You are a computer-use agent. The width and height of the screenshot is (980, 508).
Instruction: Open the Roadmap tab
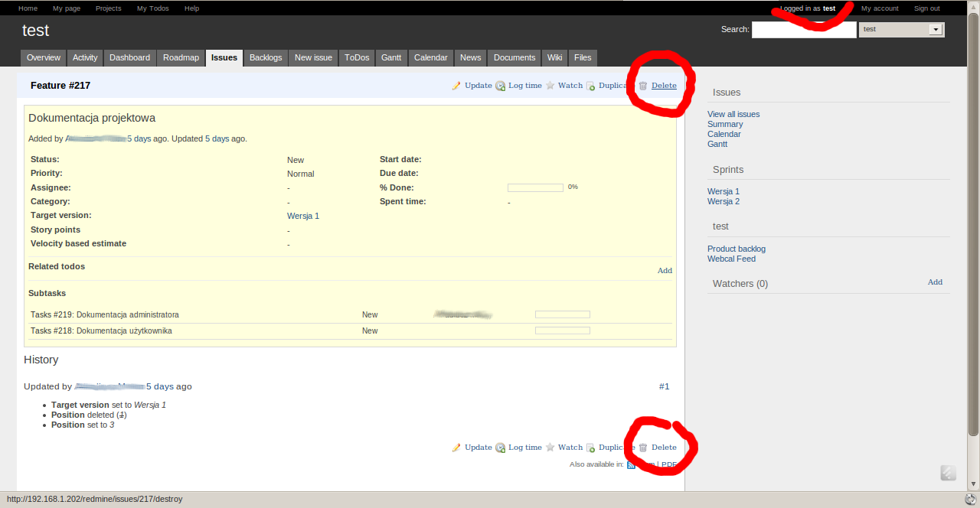[x=181, y=57]
